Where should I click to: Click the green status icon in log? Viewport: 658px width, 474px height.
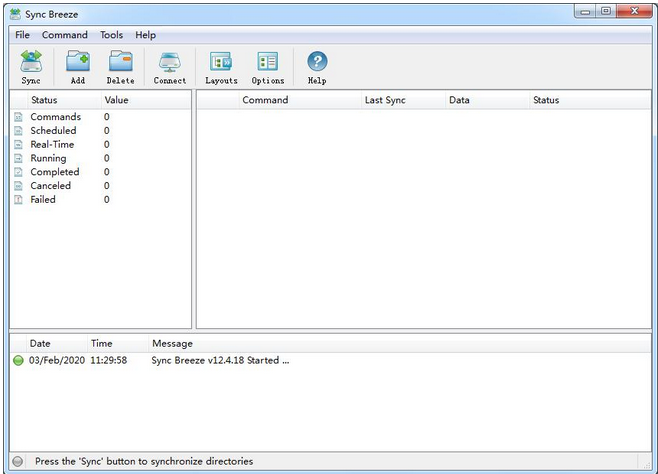pos(18,360)
